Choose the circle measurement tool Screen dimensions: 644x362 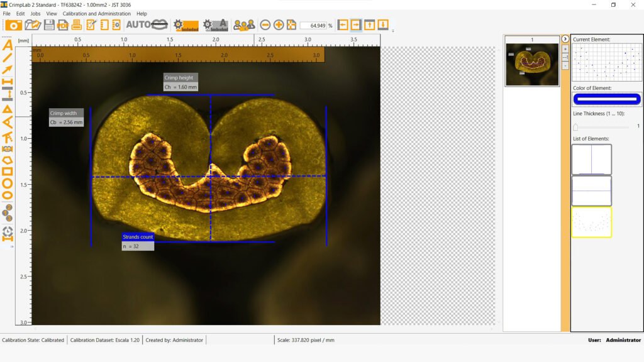[x=8, y=183]
